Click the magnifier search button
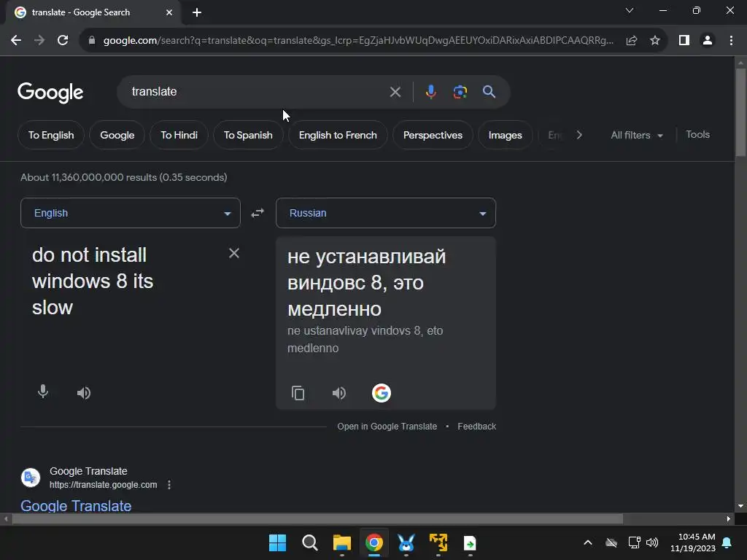 (489, 92)
